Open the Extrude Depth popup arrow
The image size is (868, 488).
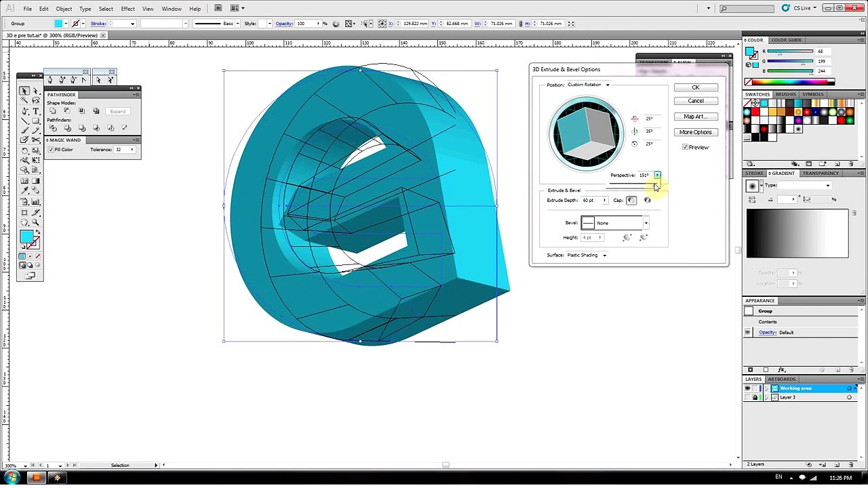(604, 200)
